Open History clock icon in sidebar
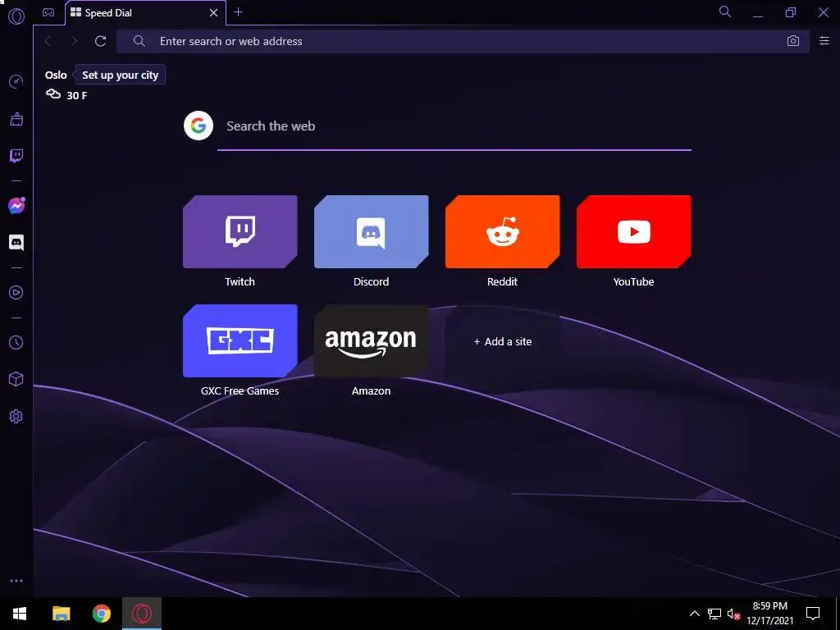 coord(16,342)
